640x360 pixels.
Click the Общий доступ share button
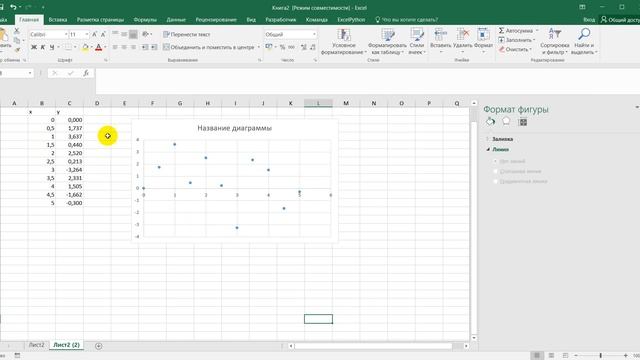point(620,20)
